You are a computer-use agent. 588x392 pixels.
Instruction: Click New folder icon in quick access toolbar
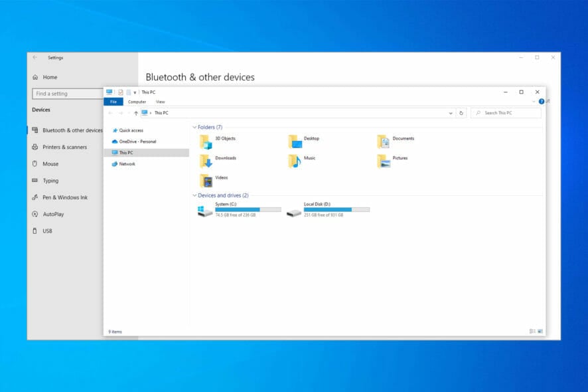[x=128, y=92]
